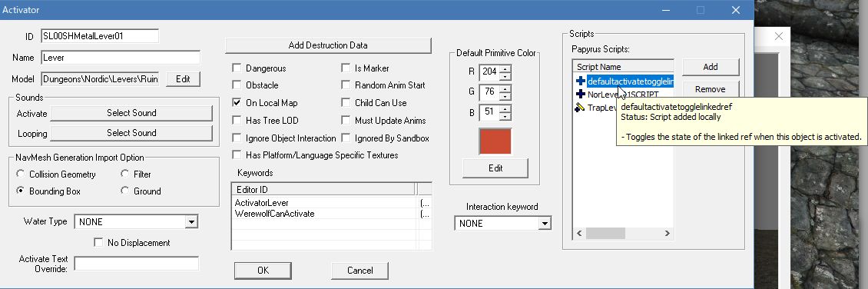
Task: Select the WerewolfCanActivate keyword row
Action: pyautogui.click(x=331, y=213)
